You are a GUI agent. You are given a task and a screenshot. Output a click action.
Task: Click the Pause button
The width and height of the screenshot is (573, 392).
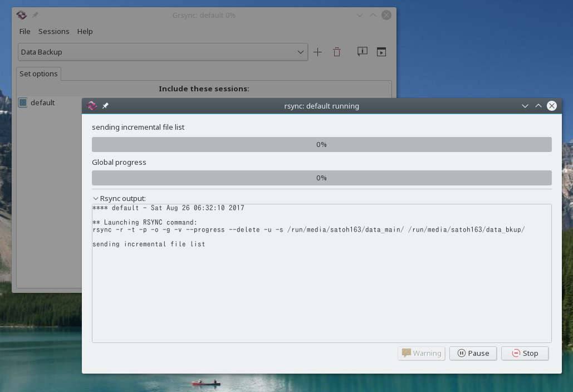473,353
